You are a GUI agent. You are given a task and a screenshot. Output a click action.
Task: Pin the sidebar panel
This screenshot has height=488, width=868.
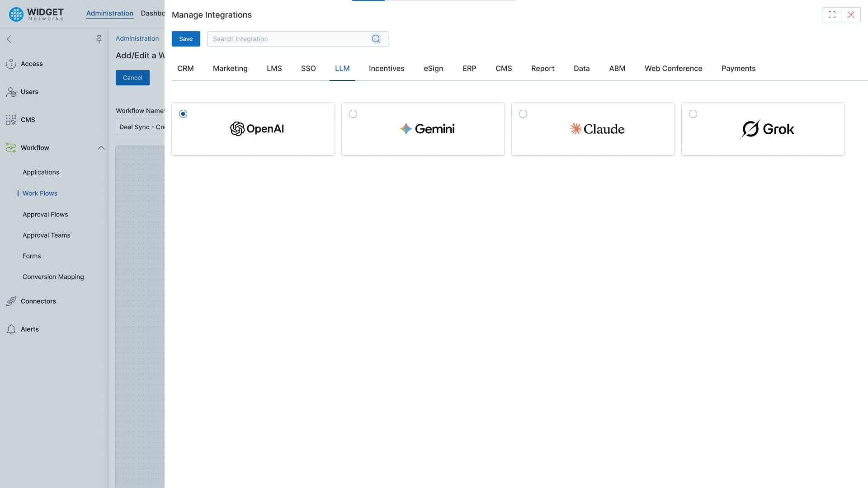99,39
